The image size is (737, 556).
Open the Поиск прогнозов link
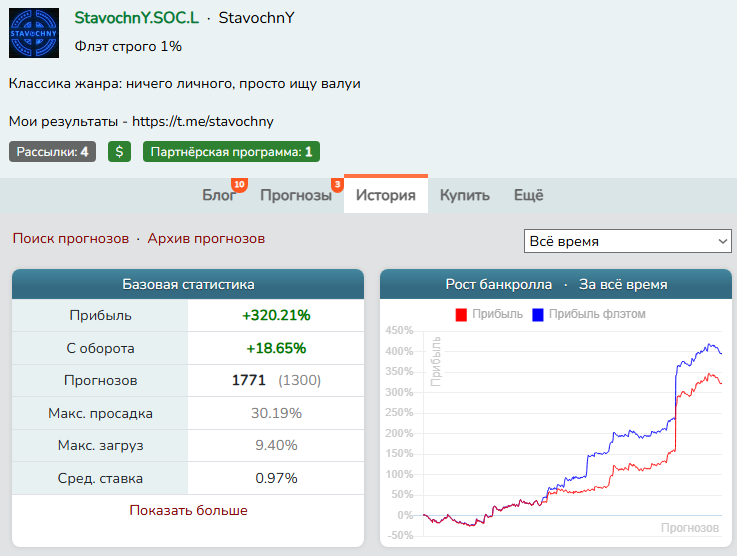[x=71, y=239]
